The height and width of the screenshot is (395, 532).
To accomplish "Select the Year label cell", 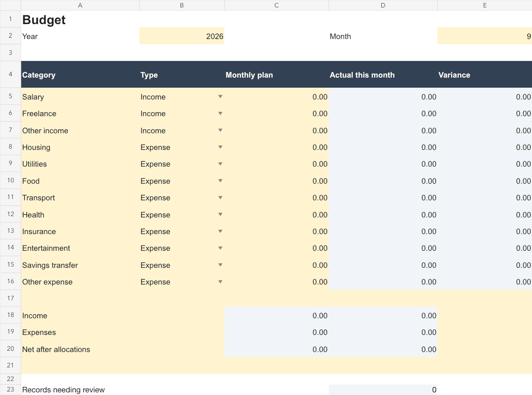I will 80,36.
